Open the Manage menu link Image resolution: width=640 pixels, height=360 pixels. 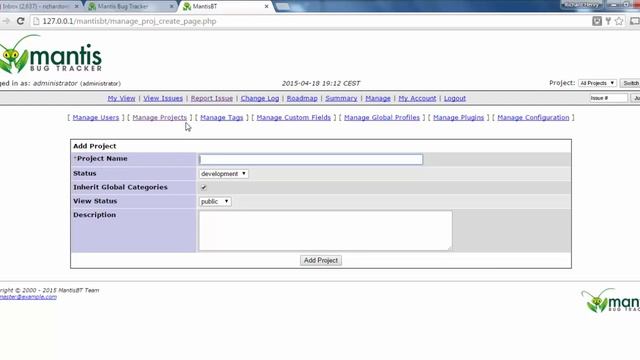[x=378, y=98]
